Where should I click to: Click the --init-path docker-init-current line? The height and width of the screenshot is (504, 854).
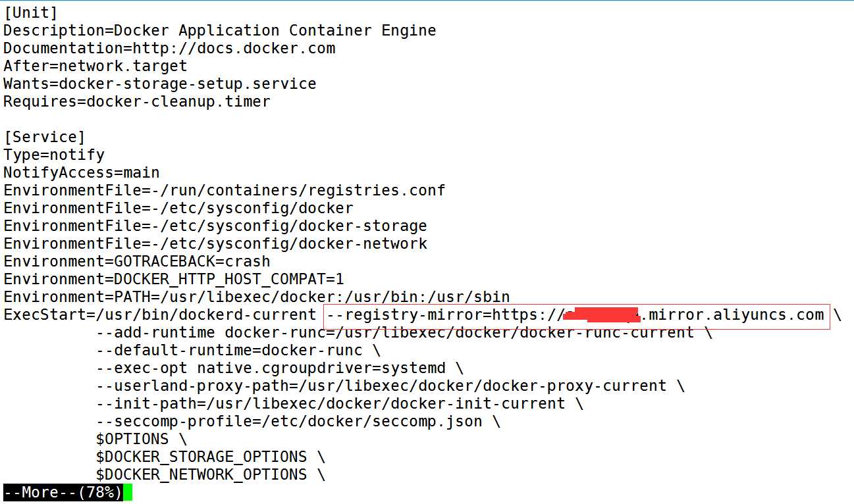click(340, 403)
